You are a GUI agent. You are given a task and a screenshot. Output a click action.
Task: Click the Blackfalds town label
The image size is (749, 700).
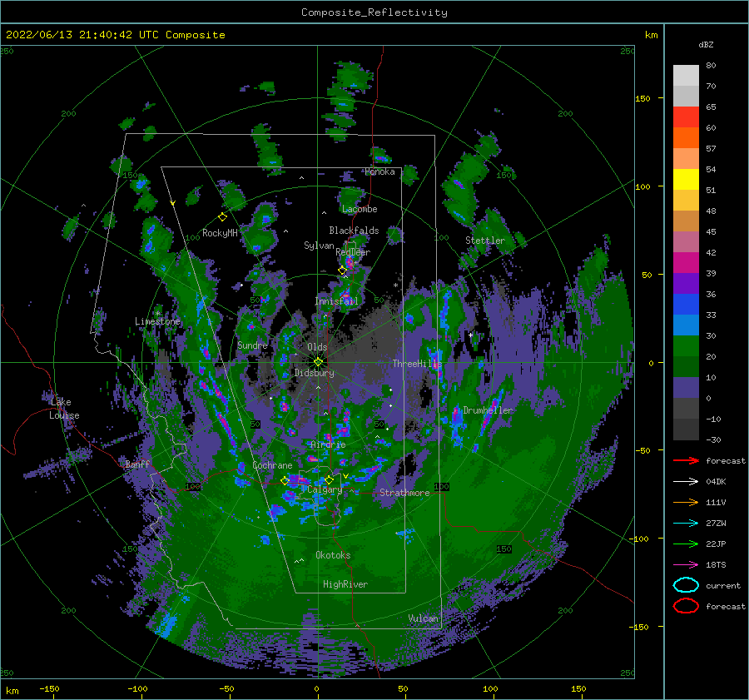point(354,231)
